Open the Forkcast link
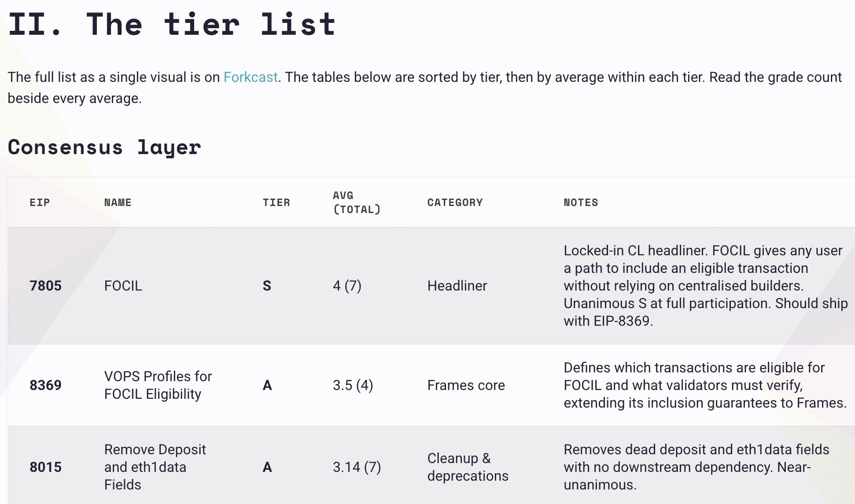The height and width of the screenshot is (504, 855). (x=251, y=77)
